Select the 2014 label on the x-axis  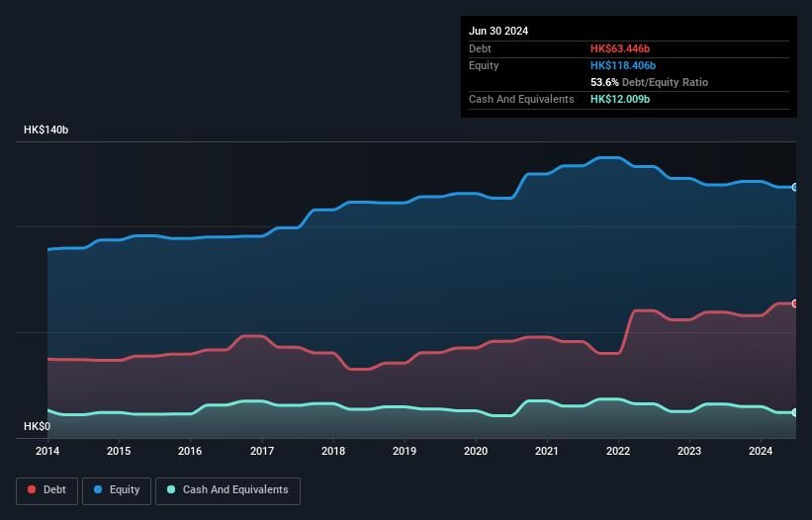click(x=47, y=452)
